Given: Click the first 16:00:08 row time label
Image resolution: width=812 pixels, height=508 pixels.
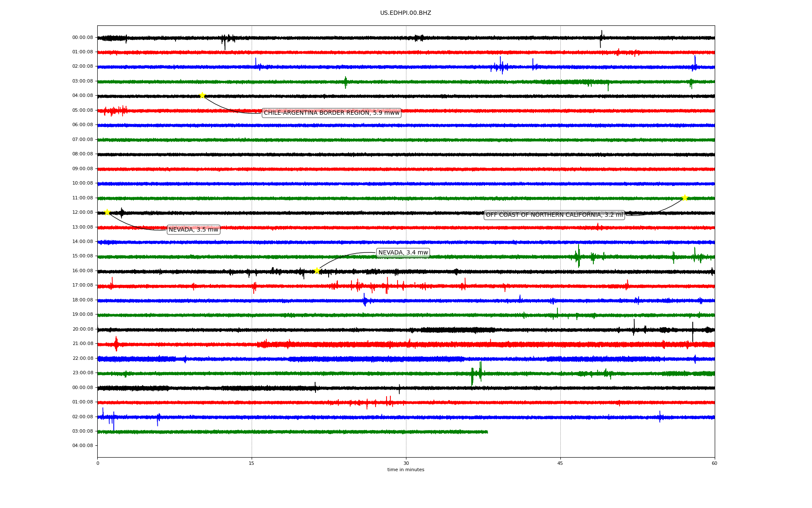Looking at the screenshot, I should pyautogui.click(x=82, y=271).
